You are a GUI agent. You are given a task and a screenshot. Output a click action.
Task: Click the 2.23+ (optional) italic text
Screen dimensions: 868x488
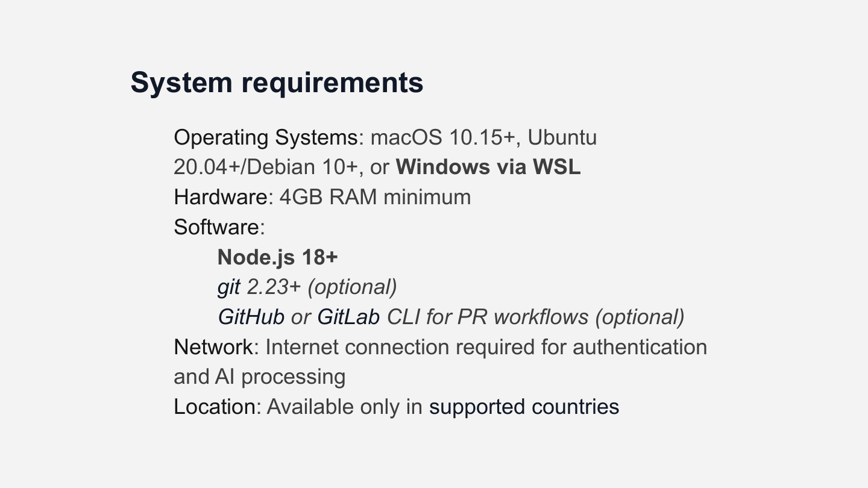322,287
